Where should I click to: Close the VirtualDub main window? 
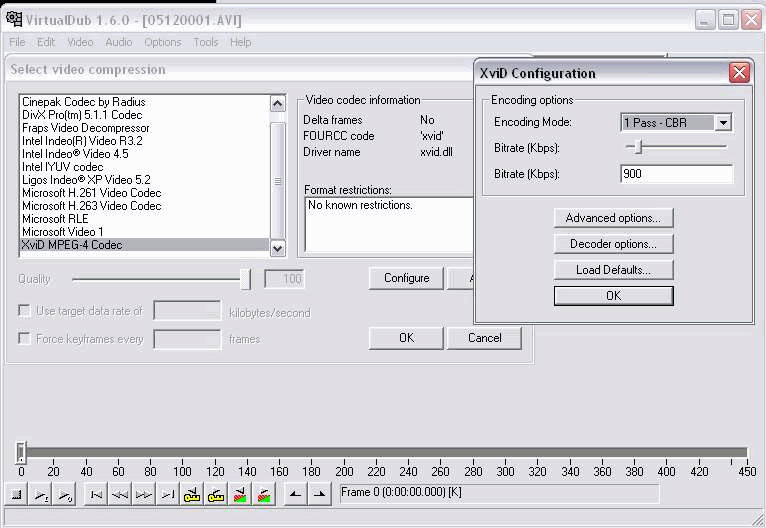(x=751, y=20)
